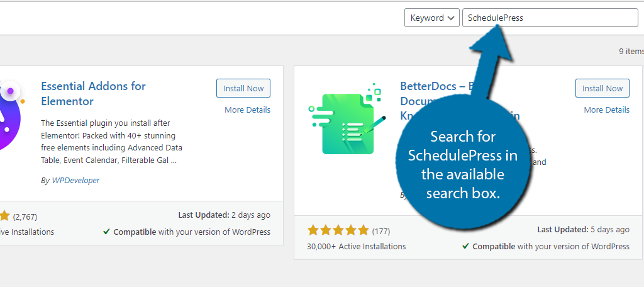
Task: Install the BetterDocs plugin now
Action: pos(602,88)
